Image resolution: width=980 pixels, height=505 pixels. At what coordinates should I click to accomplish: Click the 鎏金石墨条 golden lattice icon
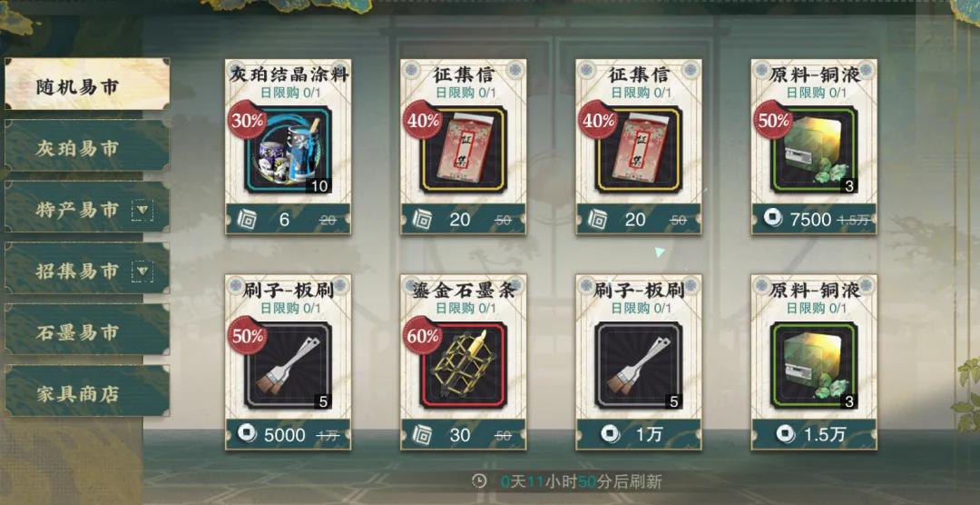pos(463,365)
